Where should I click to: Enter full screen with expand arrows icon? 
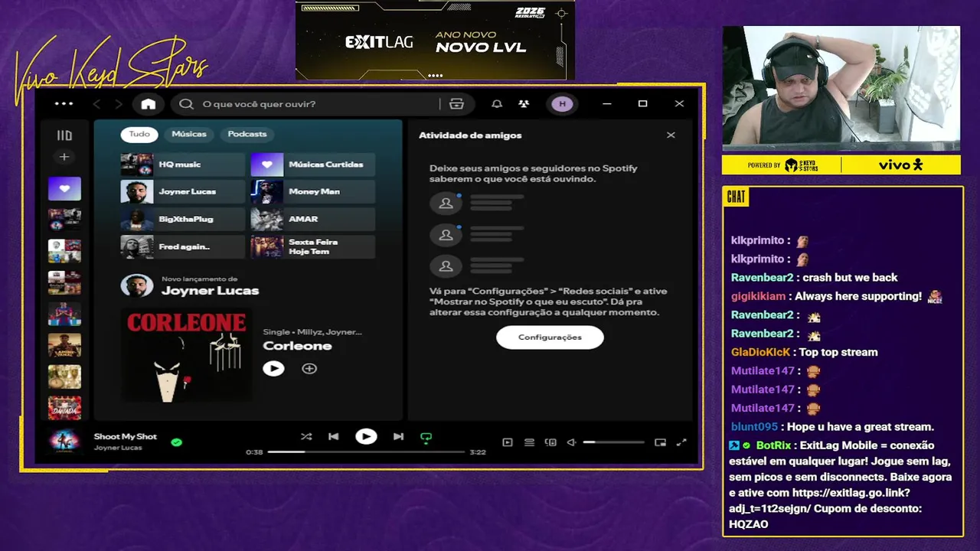pyautogui.click(x=681, y=442)
